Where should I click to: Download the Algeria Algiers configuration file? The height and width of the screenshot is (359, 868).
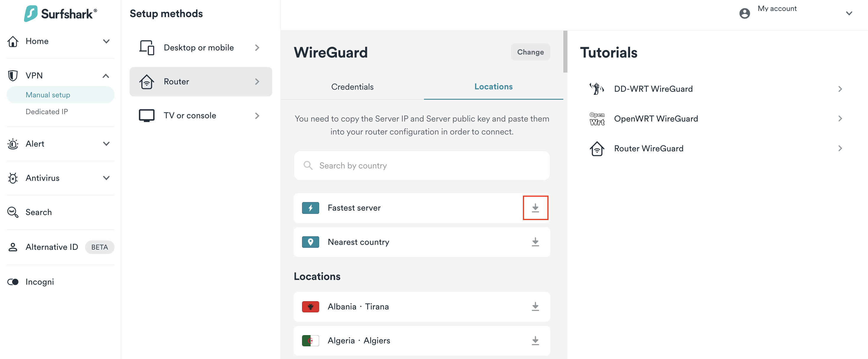click(535, 340)
